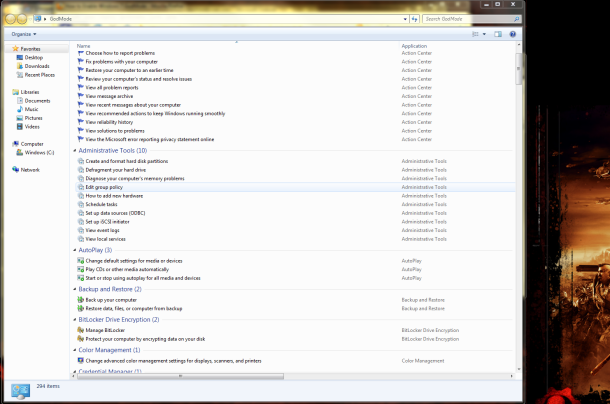Click icon for Create and format hard disk partitions
The image size is (610, 404).
click(81, 161)
